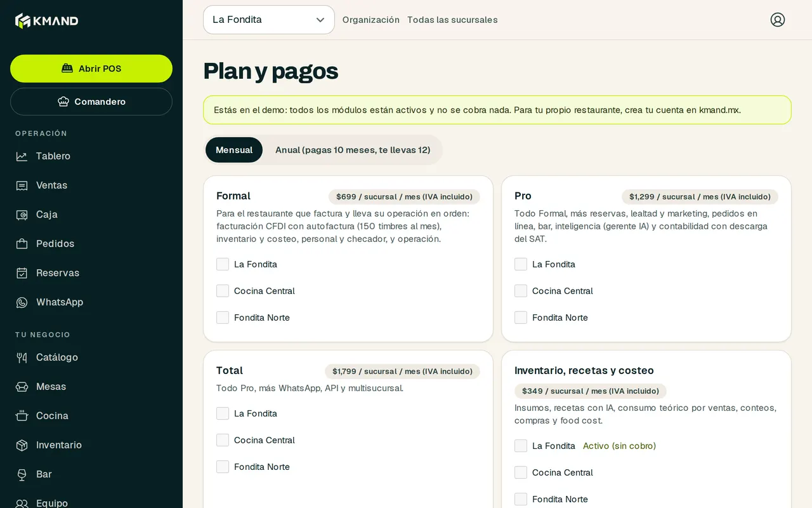Viewport: 812px width, 508px height.
Task: Check Cocina Central under Formal plan
Action: [x=223, y=291]
